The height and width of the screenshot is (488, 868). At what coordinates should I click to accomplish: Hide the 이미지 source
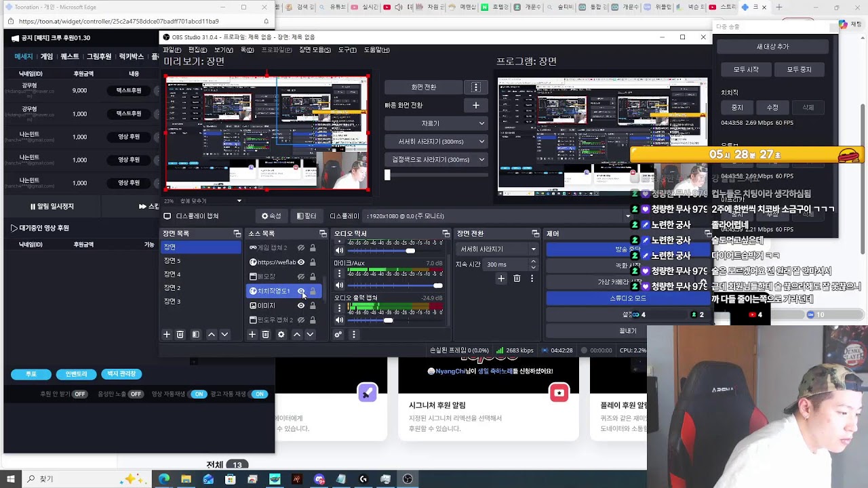[301, 306]
